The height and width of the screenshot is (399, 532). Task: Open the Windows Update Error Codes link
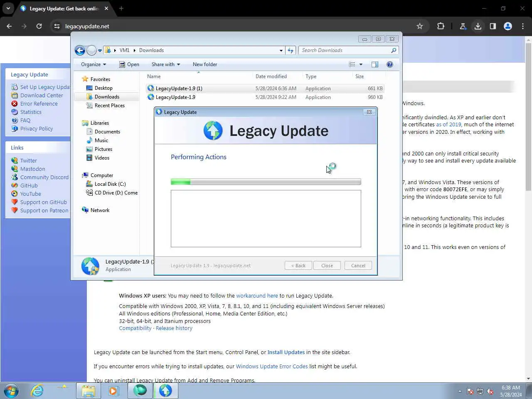[x=272, y=367]
